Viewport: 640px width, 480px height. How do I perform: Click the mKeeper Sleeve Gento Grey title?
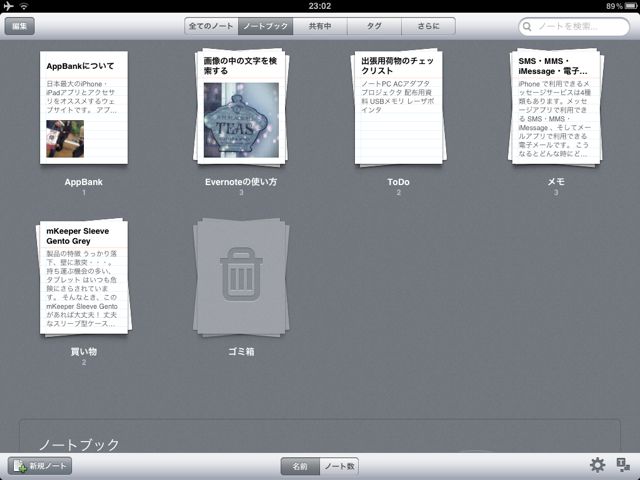tap(78, 236)
